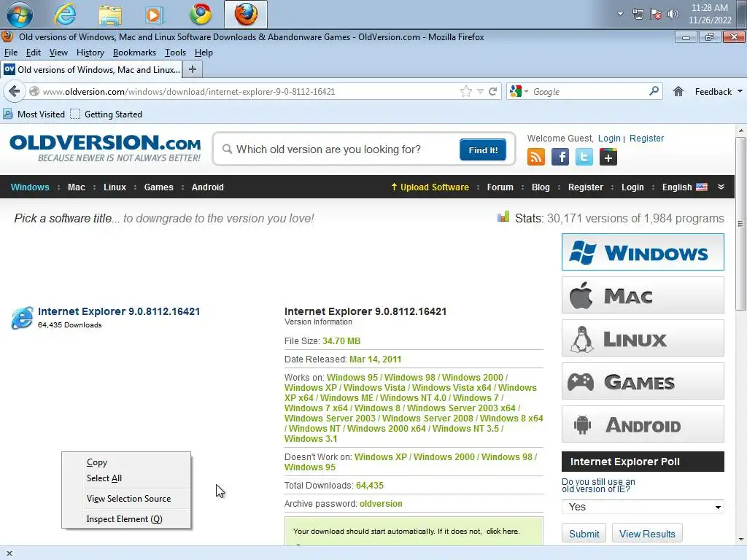Viewport: 747px width, 560px height.
Task: Go back using the Firefox back arrow
Action: coord(15,91)
